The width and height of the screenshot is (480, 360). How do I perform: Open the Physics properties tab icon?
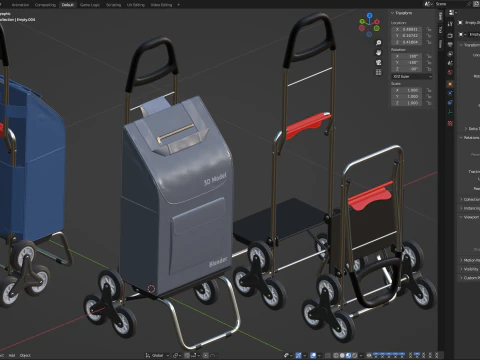(450, 93)
